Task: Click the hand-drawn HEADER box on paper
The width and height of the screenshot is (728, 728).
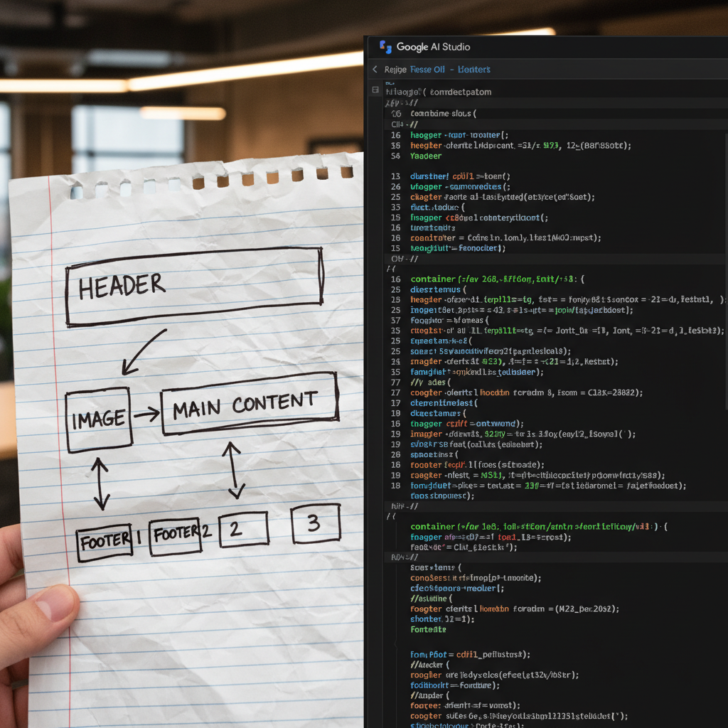Action: coord(193,287)
